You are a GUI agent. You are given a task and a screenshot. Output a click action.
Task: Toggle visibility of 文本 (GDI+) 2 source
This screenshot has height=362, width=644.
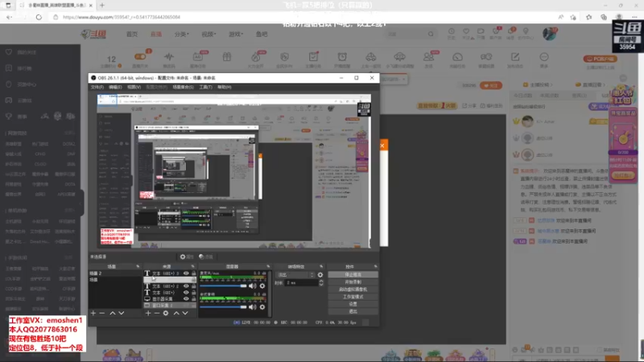(x=186, y=286)
